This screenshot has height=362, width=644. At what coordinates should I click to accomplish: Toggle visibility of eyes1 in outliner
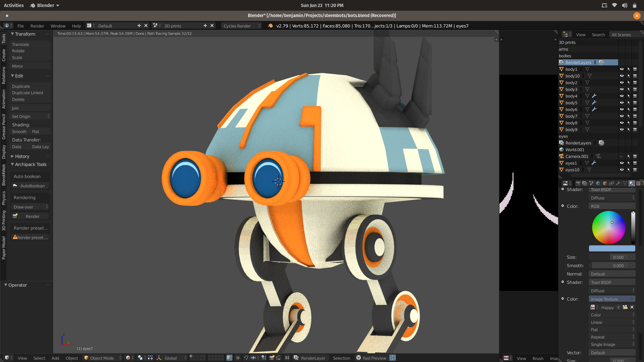(x=622, y=163)
